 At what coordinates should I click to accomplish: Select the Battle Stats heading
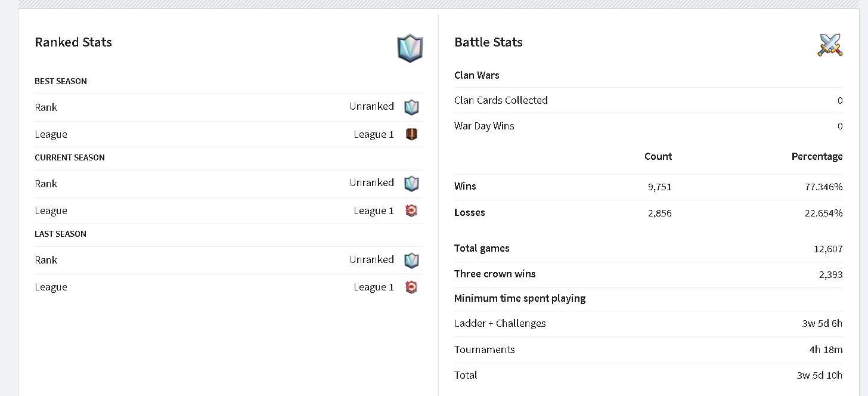pyautogui.click(x=488, y=42)
